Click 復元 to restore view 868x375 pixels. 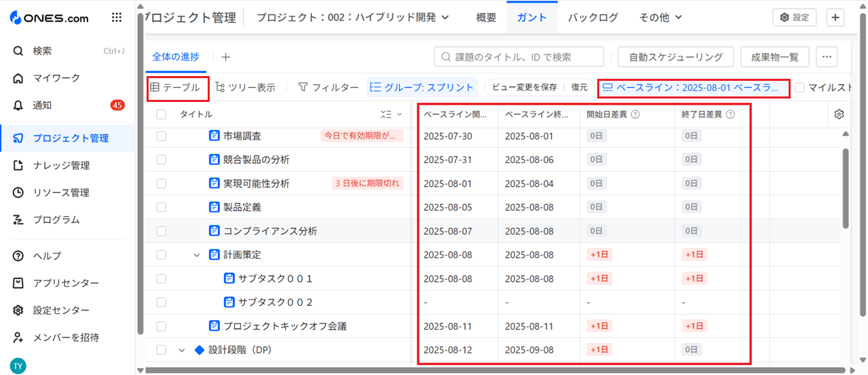579,87
